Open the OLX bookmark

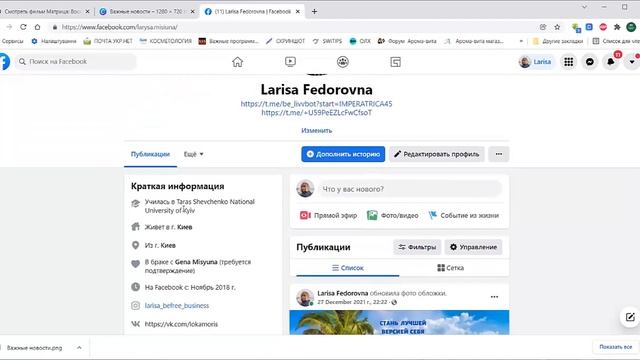(360, 41)
